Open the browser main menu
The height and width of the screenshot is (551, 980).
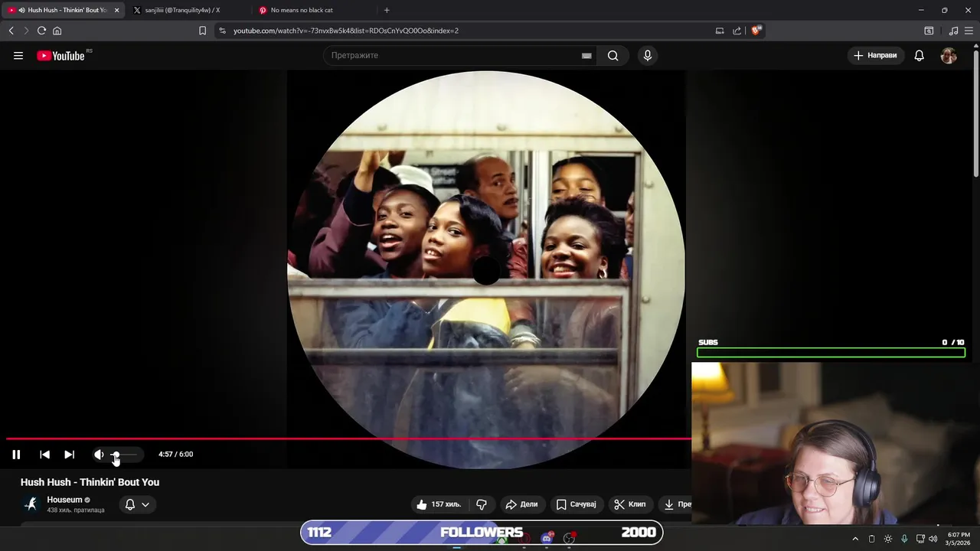(x=969, y=31)
